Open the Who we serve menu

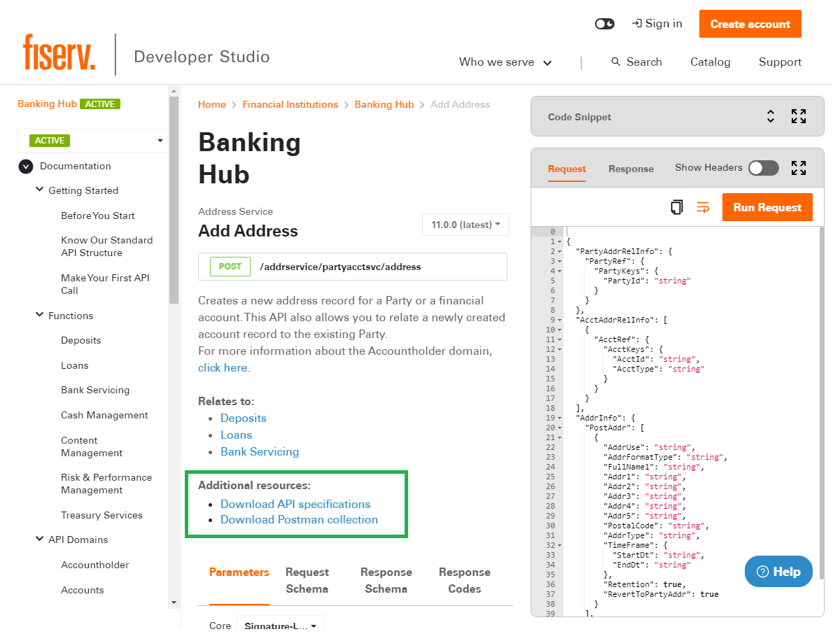(x=505, y=62)
